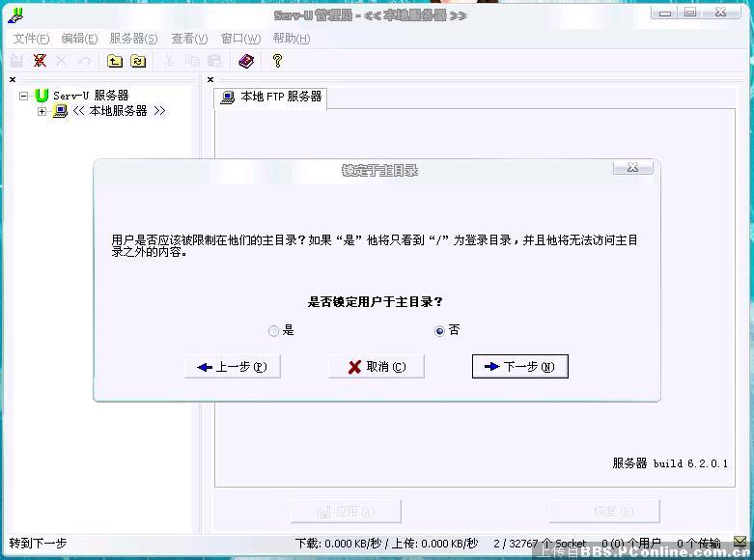Click the question mark help icon
Image resolution: width=754 pixels, height=560 pixels.
277,61
